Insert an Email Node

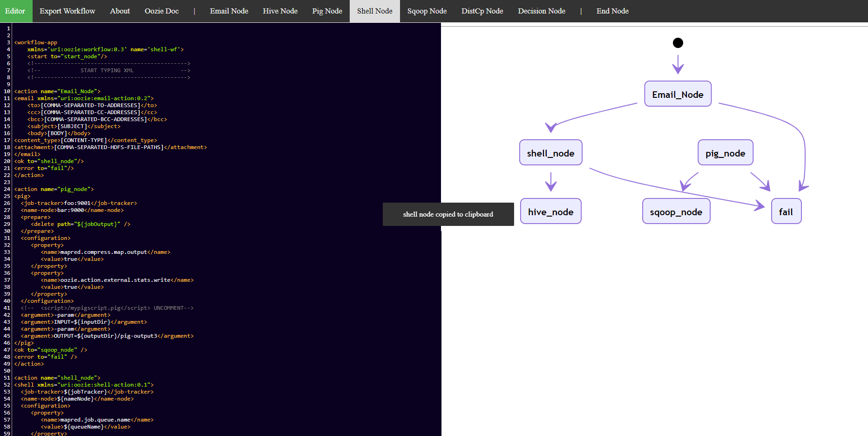229,11
